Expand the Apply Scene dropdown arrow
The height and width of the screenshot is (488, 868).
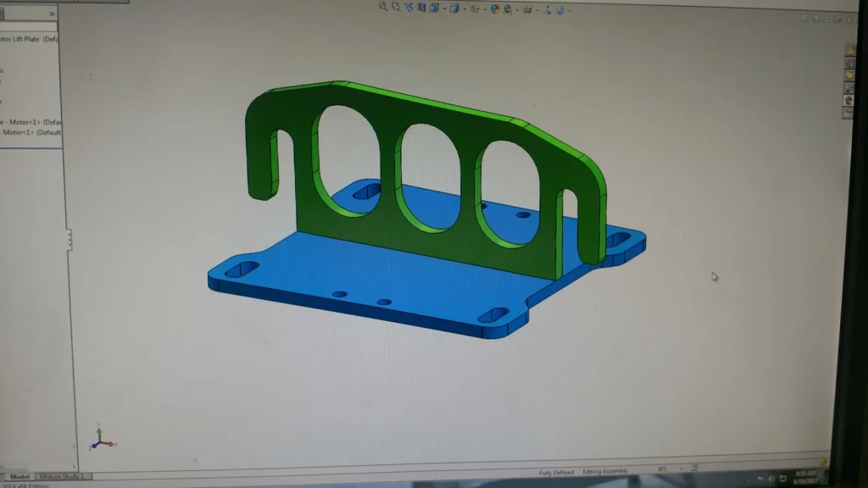(517, 10)
